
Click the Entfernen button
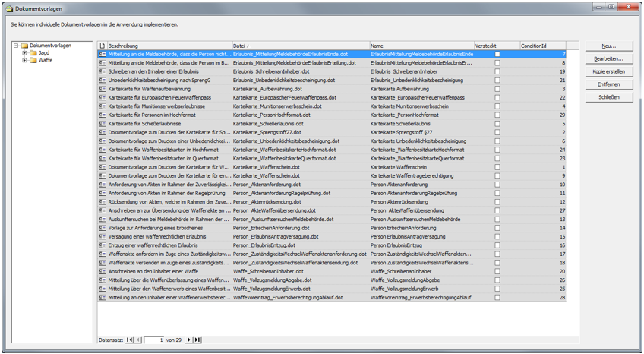click(x=608, y=84)
